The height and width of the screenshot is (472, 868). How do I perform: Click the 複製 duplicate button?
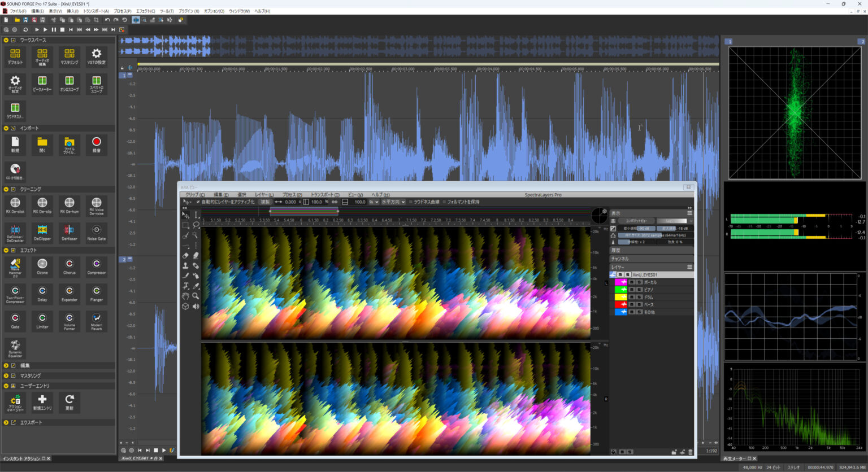tap(265, 202)
